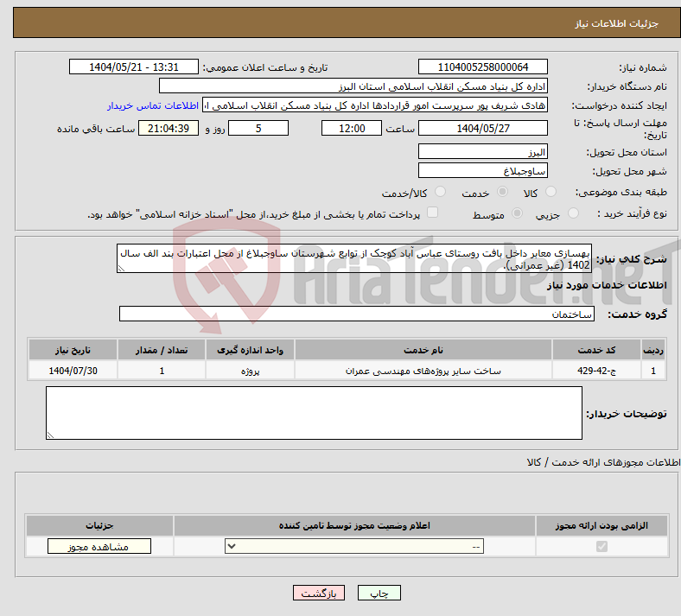The width and height of the screenshot is (681, 616).
Task: Select the خدمت radio button
Action: (502, 192)
